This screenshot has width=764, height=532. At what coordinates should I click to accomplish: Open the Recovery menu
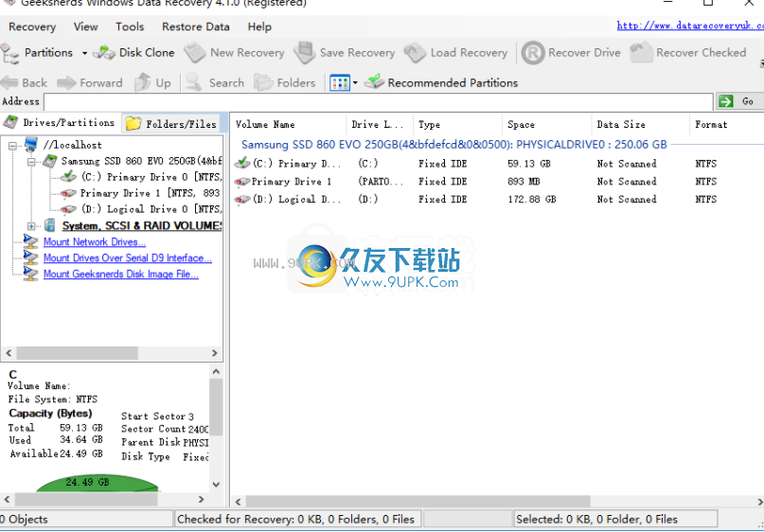tap(32, 27)
